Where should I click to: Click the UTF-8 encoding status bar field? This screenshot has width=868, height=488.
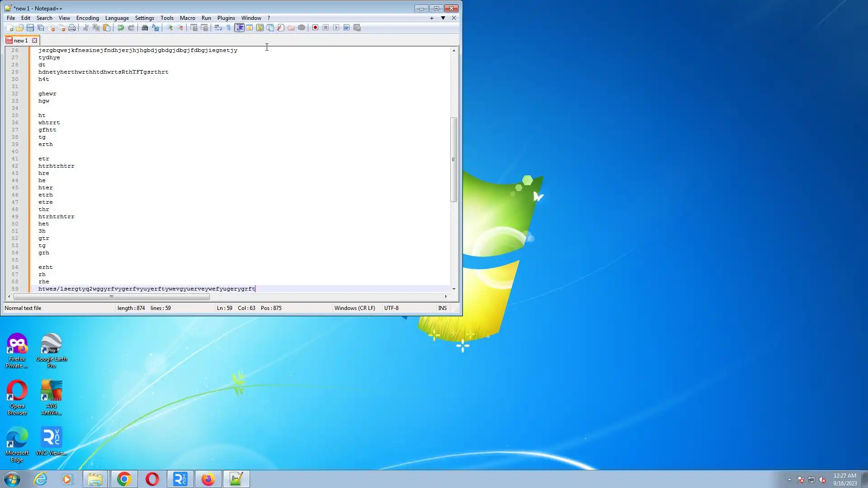[x=391, y=308]
